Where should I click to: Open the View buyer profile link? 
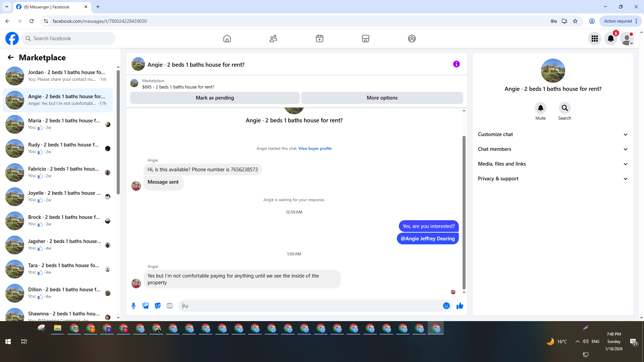315,148
